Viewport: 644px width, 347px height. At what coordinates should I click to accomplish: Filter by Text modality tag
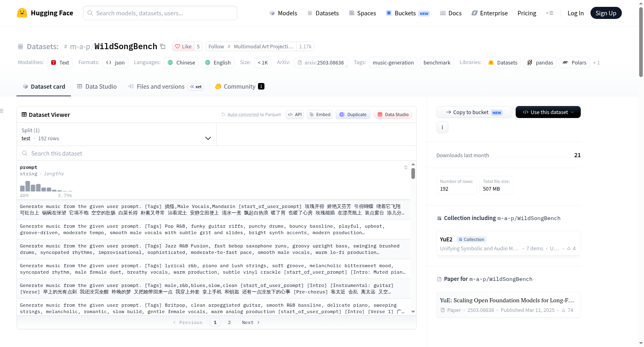click(60, 62)
